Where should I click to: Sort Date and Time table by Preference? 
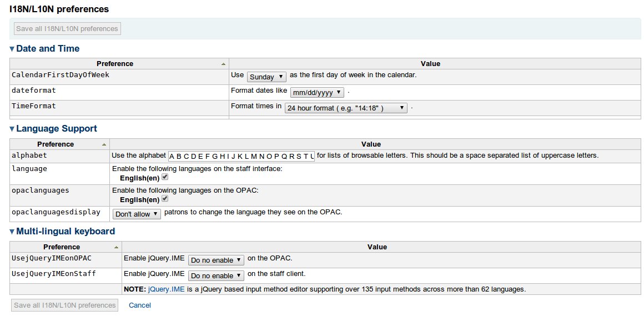pos(119,64)
